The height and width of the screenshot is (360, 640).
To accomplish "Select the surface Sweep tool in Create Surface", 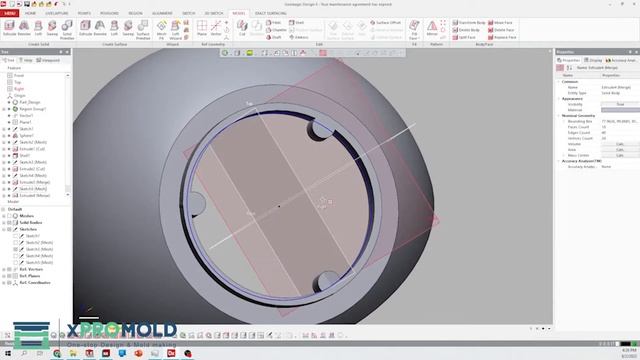I will pyautogui.click(x=128, y=29).
